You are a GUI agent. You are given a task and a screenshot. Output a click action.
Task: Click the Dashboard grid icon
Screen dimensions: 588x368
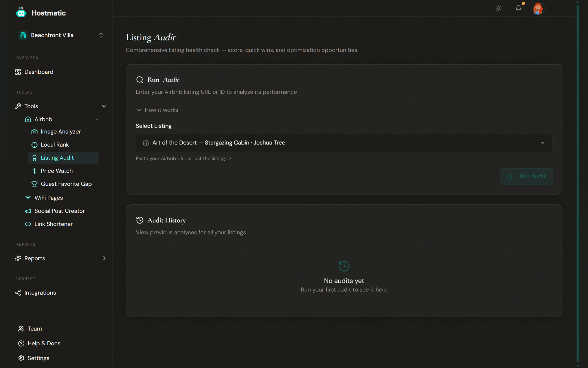point(18,72)
